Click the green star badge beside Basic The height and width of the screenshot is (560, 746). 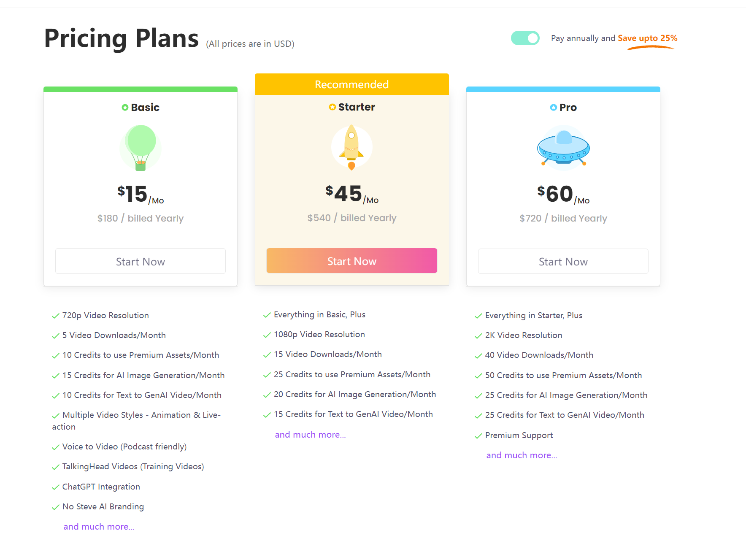tap(125, 108)
